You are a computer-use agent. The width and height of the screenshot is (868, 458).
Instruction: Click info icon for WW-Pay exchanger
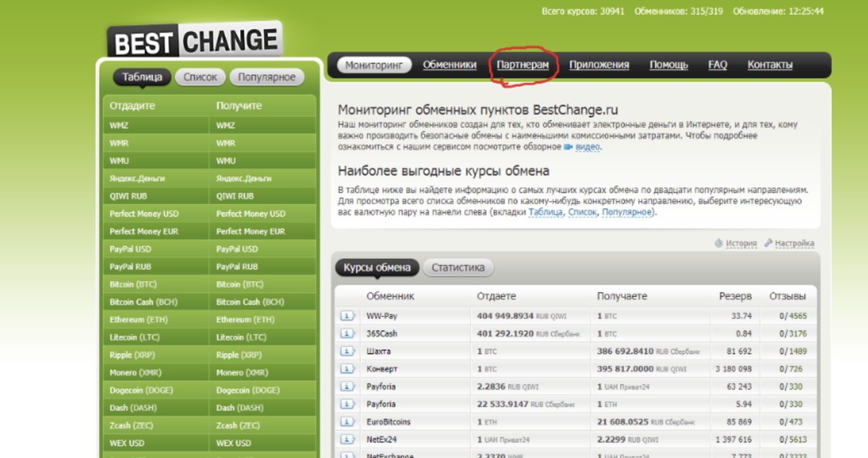[347, 316]
